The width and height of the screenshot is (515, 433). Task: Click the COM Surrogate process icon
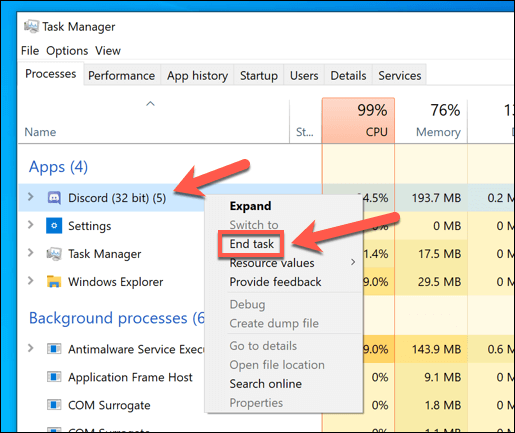click(54, 405)
